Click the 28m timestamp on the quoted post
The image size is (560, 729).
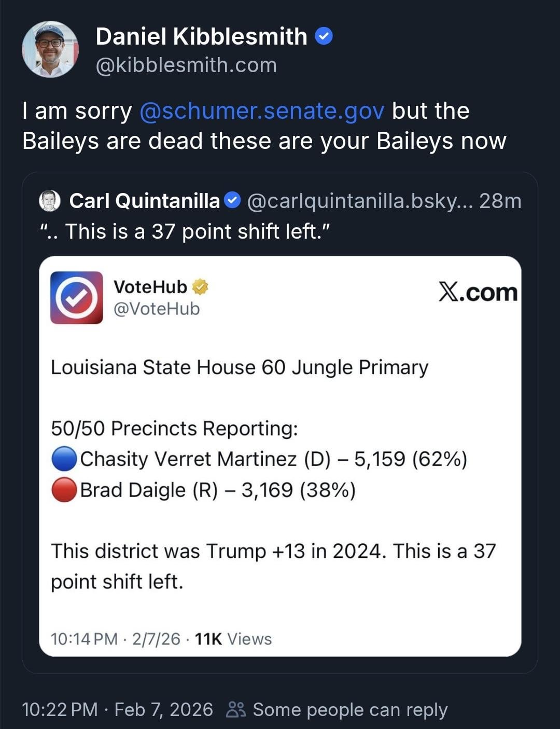(x=500, y=201)
